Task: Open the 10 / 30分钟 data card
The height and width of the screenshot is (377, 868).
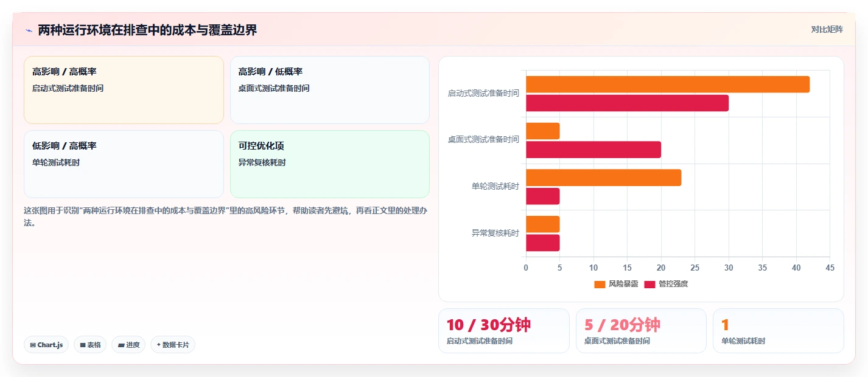Action: [x=504, y=331]
